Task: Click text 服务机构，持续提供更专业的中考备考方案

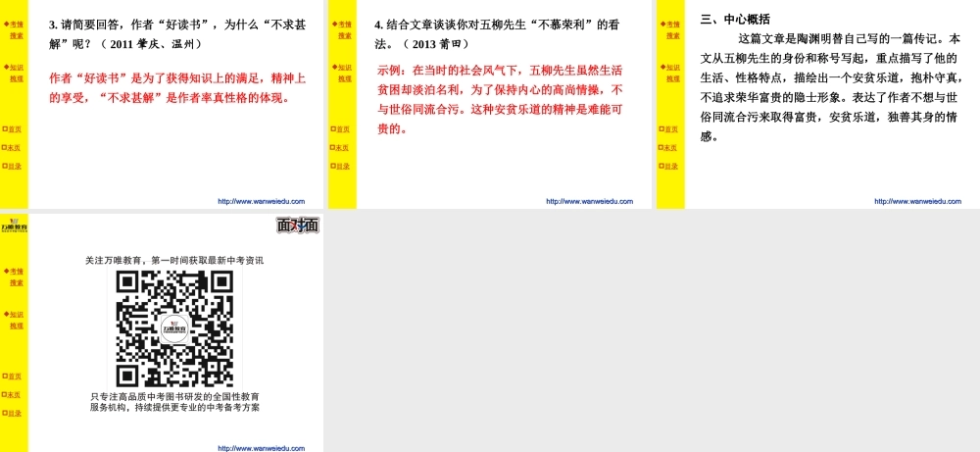Action: click(175, 408)
